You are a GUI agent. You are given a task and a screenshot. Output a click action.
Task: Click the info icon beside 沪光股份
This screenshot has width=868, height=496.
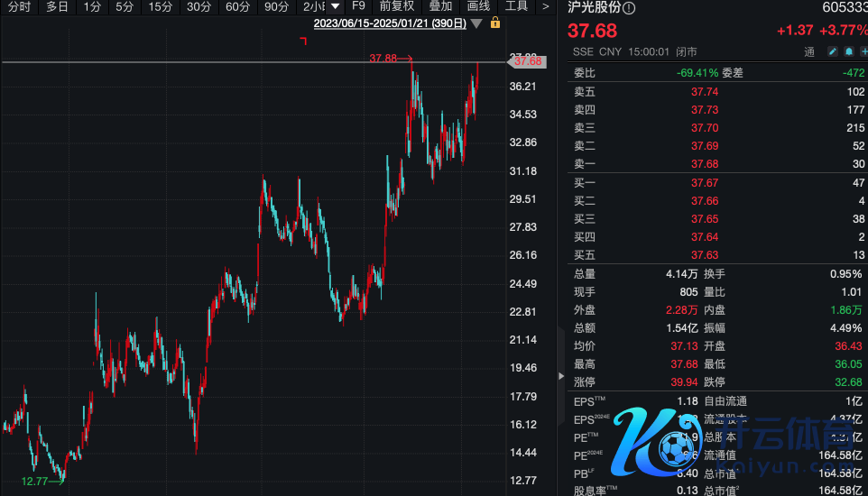[630, 8]
